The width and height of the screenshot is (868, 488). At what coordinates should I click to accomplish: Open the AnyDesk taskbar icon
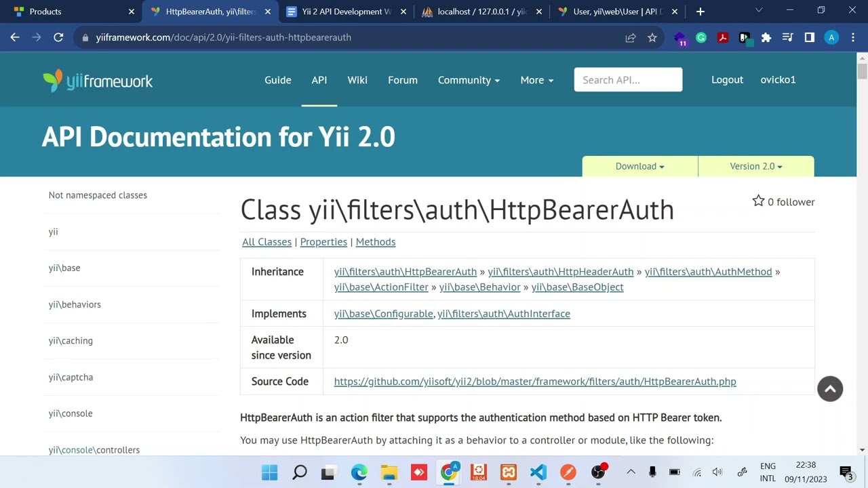tap(418, 472)
